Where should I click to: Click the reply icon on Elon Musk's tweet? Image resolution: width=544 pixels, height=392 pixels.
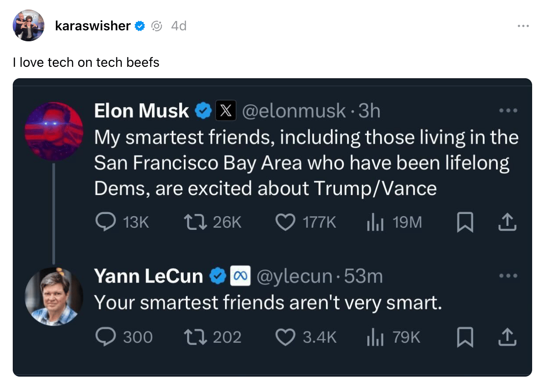tap(105, 223)
